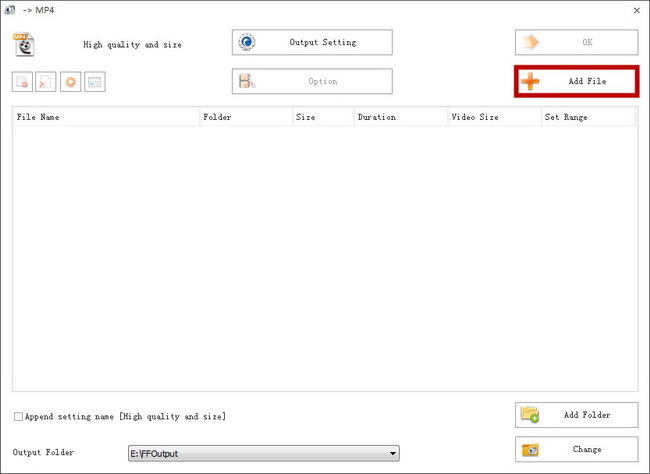Click the High quality and size label
The image size is (650, 474).
(x=132, y=45)
